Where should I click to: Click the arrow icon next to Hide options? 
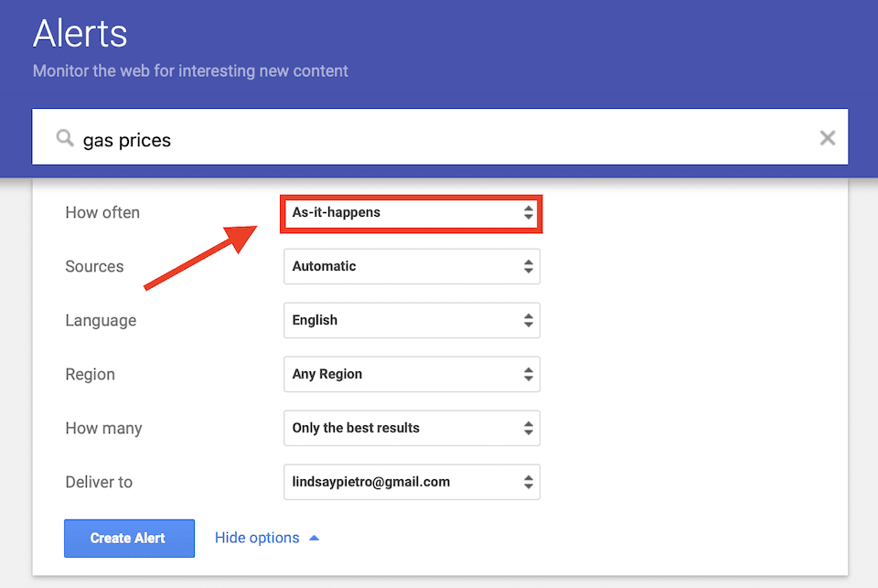pos(314,538)
